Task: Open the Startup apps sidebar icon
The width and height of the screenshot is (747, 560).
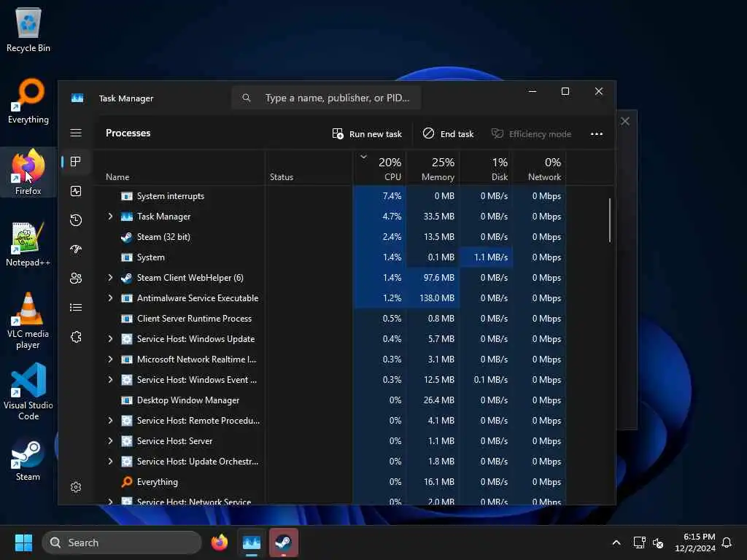Action: pos(76,249)
